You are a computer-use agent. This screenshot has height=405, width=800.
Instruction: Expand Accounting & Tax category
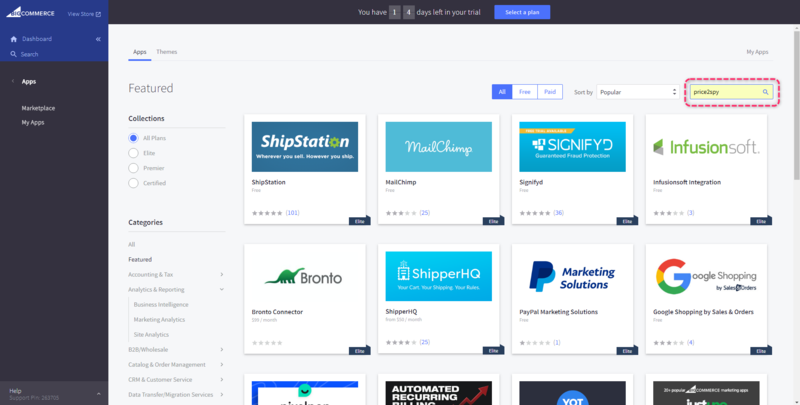coord(221,274)
